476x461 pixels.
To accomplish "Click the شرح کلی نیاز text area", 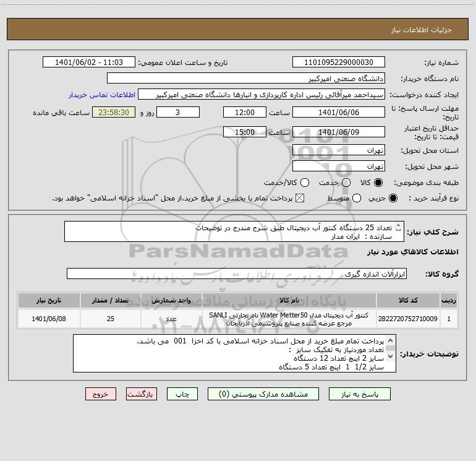I will pyautogui.click(x=234, y=231).
